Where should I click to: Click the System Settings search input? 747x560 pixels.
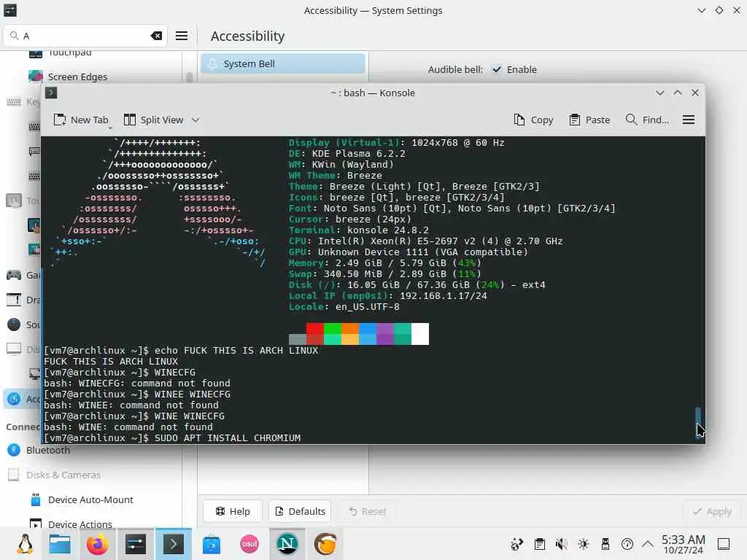point(86,36)
